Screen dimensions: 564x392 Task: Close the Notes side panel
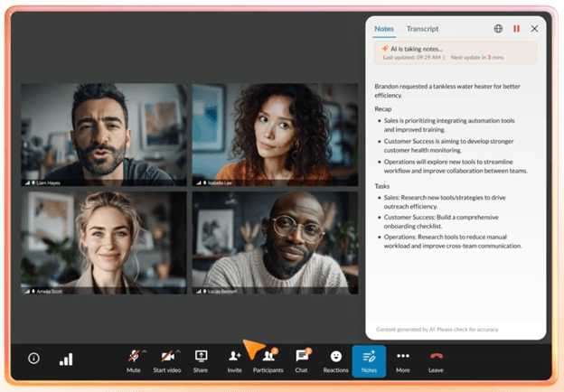point(534,29)
